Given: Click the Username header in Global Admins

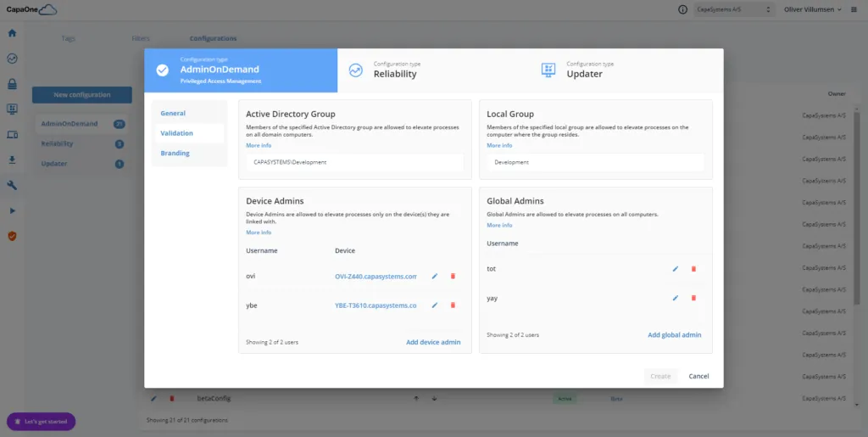Looking at the screenshot, I should [x=503, y=244].
